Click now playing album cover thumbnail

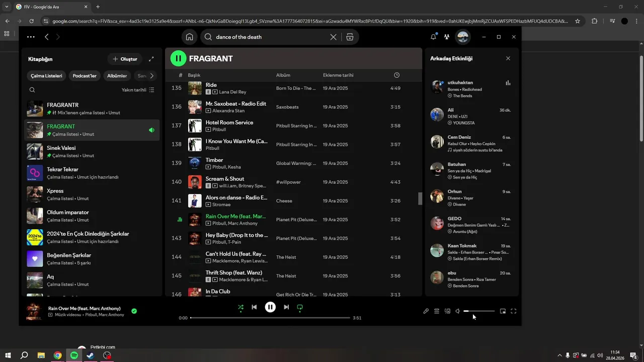35,311
